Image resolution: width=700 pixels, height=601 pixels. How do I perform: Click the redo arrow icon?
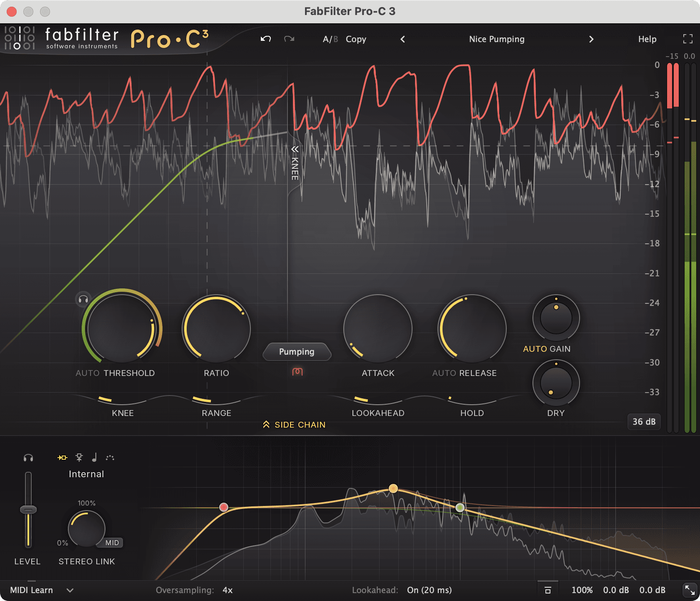289,39
